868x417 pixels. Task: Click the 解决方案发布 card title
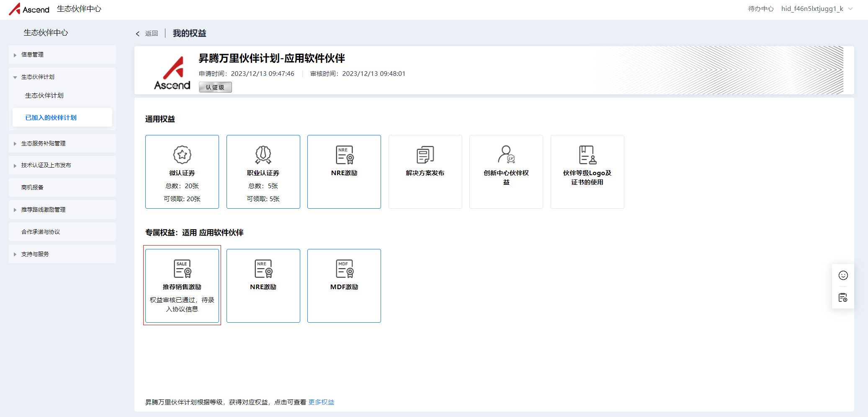coord(425,173)
